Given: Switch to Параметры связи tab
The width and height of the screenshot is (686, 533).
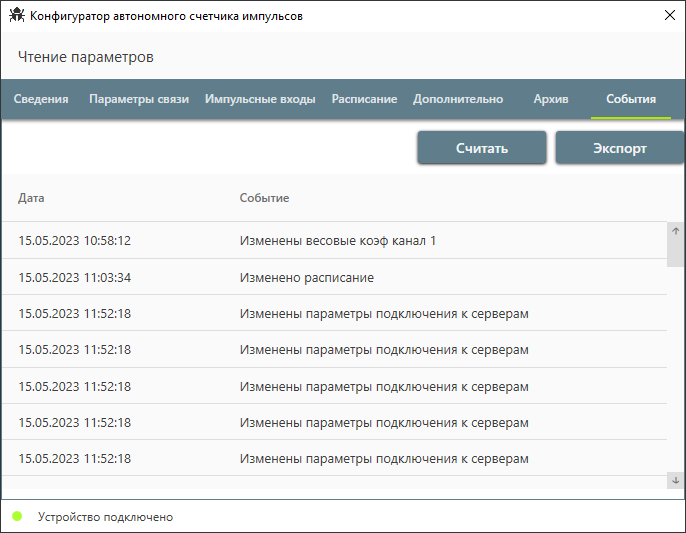Looking at the screenshot, I should point(139,99).
